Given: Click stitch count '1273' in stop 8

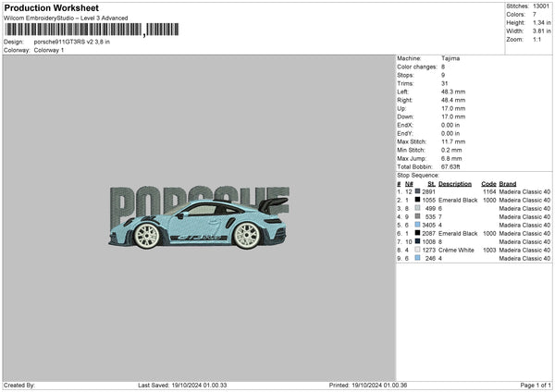Looking at the screenshot, I should (428, 251).
